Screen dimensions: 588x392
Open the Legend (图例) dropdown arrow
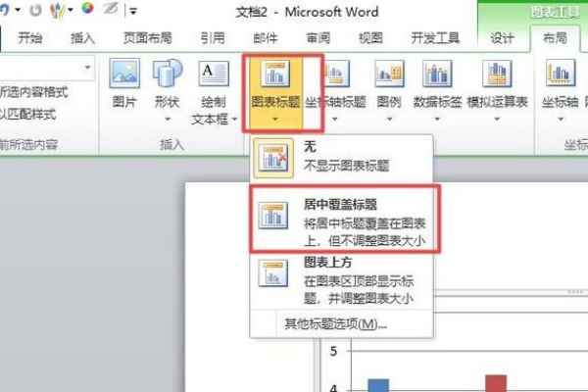389,120
